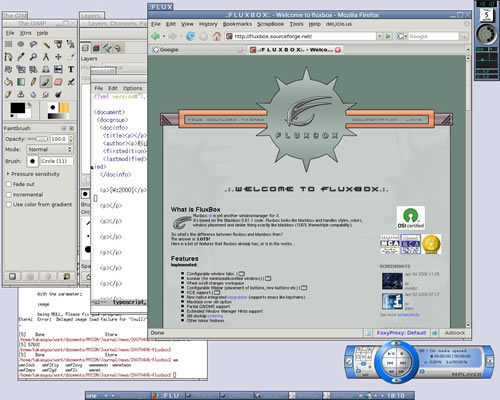
Task: Select the Eraser tool in GIMP
Action: pos(58,82)
